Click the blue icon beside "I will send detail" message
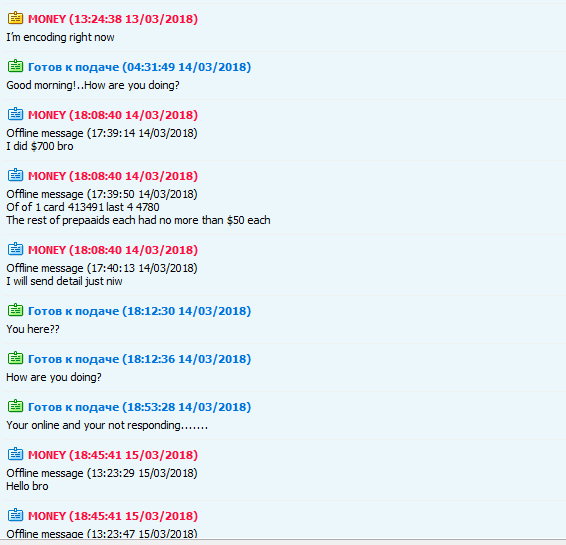 point(15,249)
